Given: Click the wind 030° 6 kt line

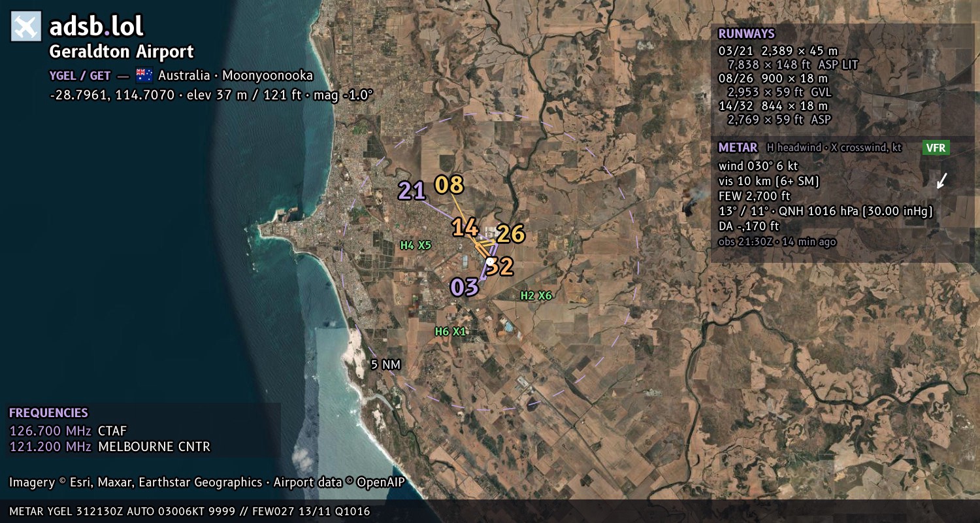Looking at the screenshot, I should [758, 166].
